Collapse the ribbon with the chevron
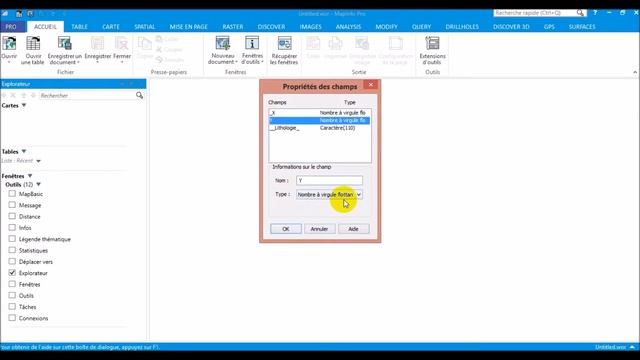This screenshot has height=360, width=640. (x=635, y=72)
